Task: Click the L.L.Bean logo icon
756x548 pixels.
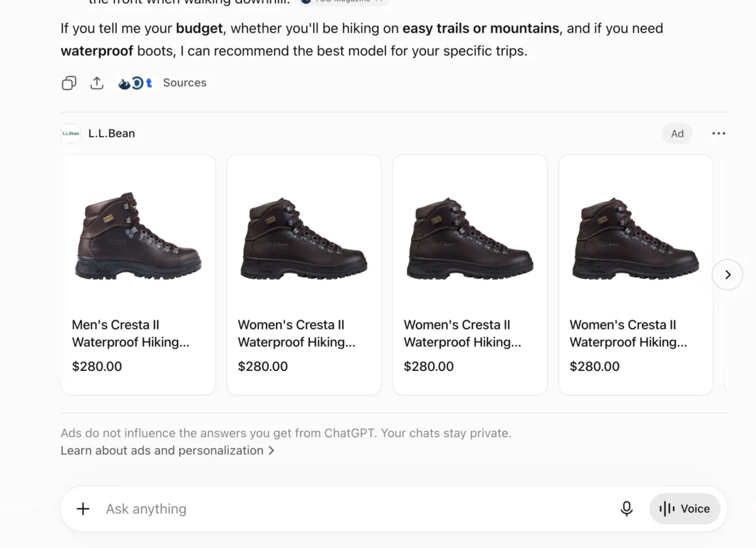Action: [x=71, y=133]
